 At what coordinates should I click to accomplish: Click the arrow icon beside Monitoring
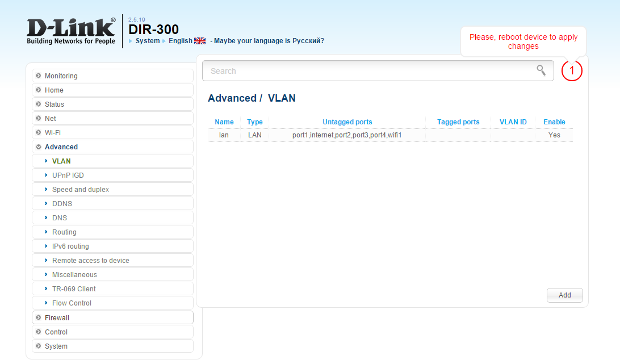(x=39, y=76)
